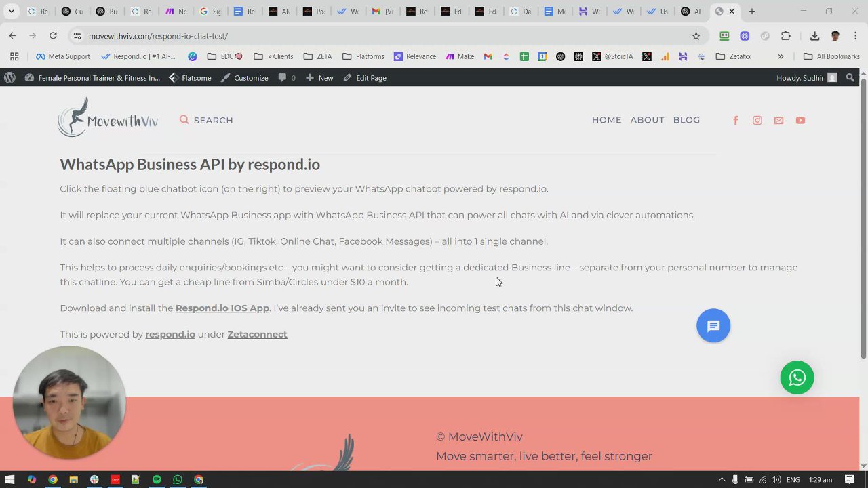Open the Instagram social icon in header
The image size is (868, 488).
tap(757, 120)
